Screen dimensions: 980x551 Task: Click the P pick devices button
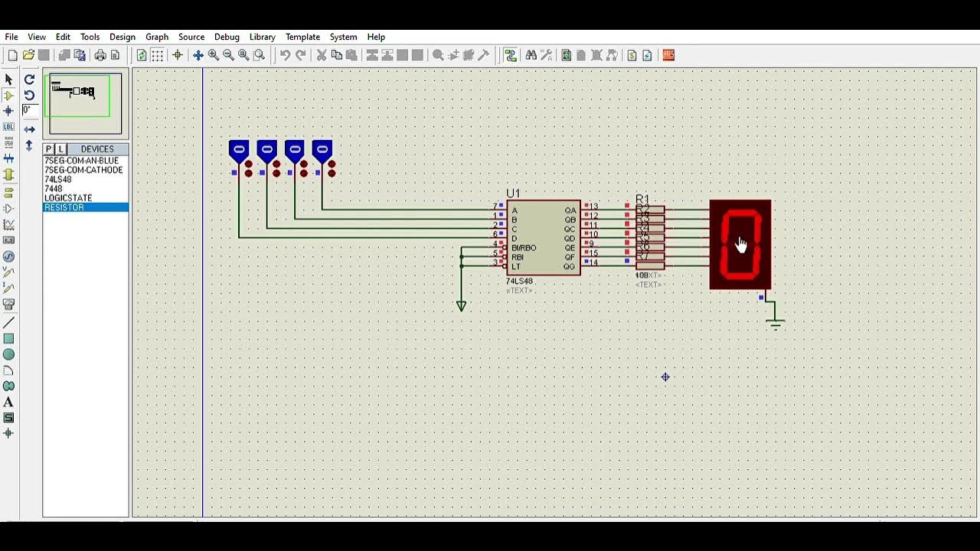click(49, 149)
